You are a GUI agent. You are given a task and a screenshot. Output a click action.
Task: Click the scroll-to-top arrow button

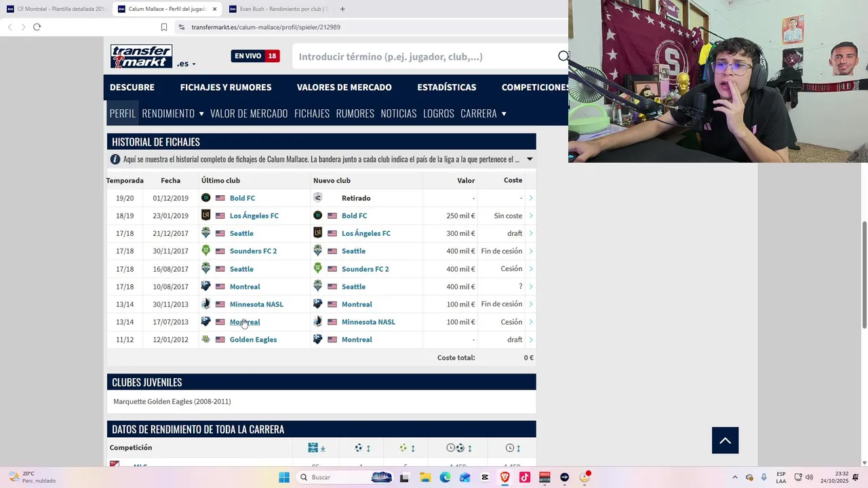point(725,441)
